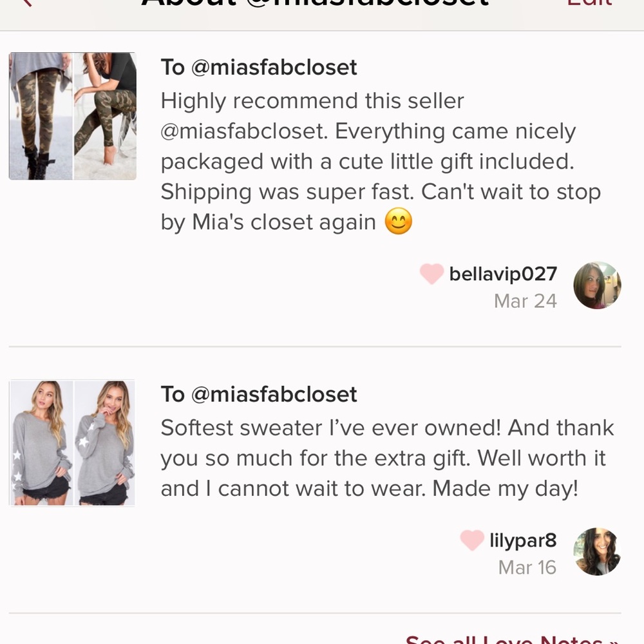Tap the smiley emoji in first note
Viewport: 644px width, 644px height.
pos(399,223)
